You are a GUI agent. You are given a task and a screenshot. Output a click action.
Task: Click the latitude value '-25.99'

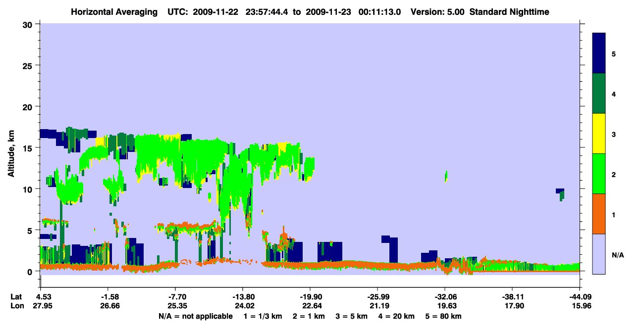(x=377, y=297)
